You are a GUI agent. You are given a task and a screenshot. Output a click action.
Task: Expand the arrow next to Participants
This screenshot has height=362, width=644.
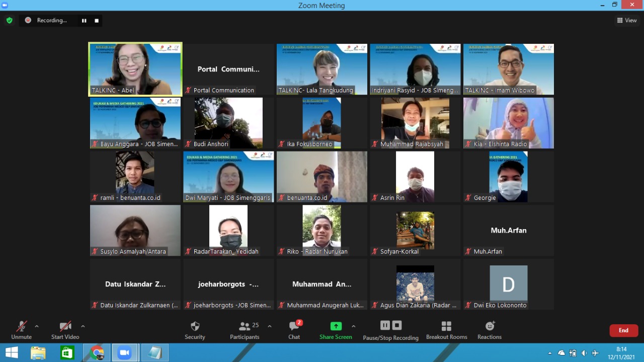(270, 326)
